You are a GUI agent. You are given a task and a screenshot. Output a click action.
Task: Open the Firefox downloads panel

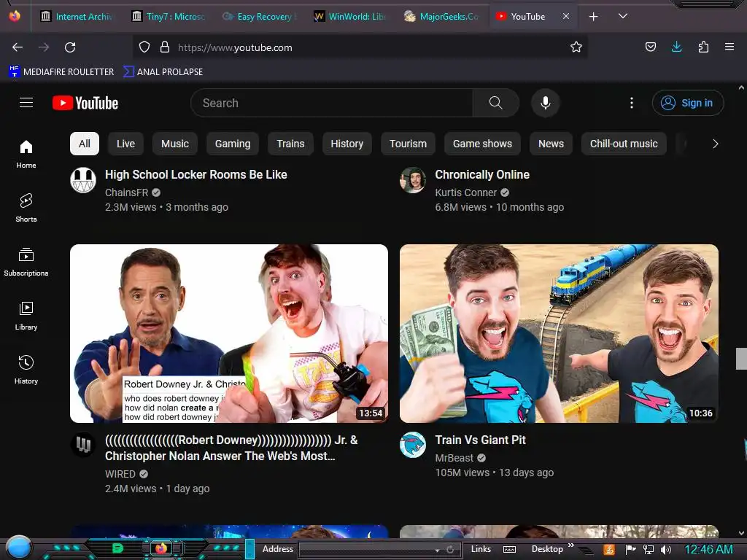pyautogui.click(x=676, y=47)
